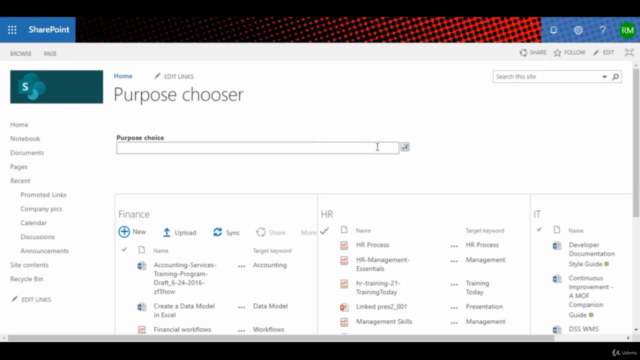The width and height of the screenshot is (640, 360).
Task: Open ellipsis menu for Create a Data Model
Action: 242,307
